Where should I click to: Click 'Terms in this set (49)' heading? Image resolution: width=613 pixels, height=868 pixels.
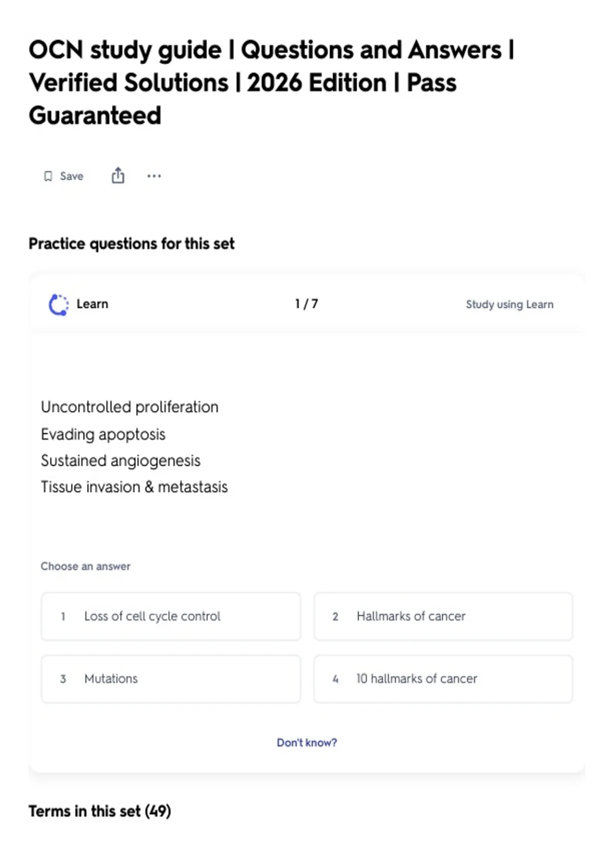(100, 811)
